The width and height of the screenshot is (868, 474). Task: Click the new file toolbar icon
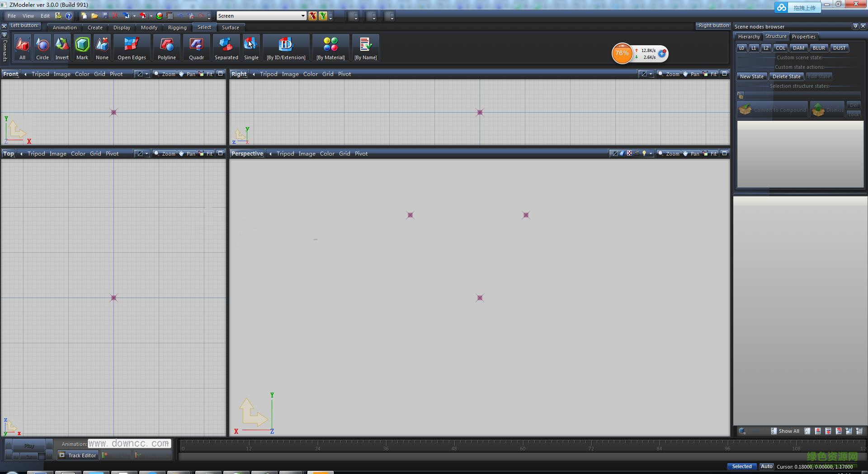[x=84, y=16]
